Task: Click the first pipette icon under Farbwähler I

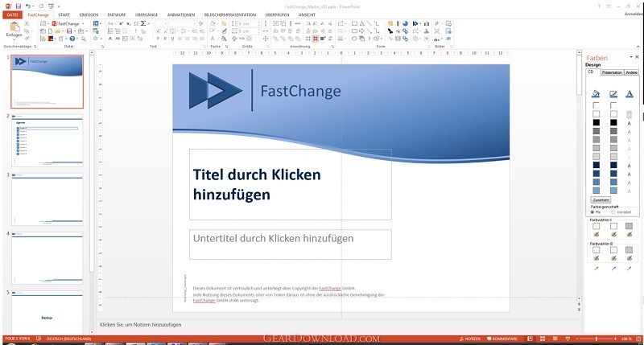Action: (597, 234)
